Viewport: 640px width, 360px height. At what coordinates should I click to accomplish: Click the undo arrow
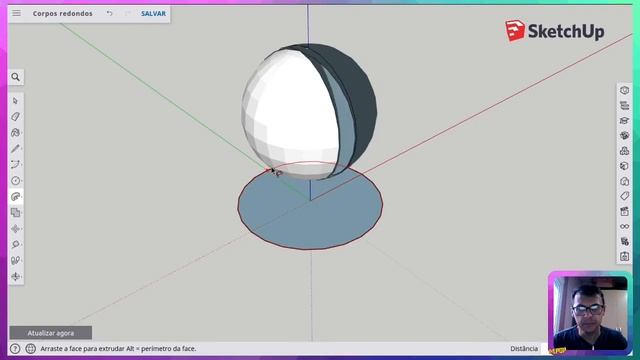pos(109,13)
